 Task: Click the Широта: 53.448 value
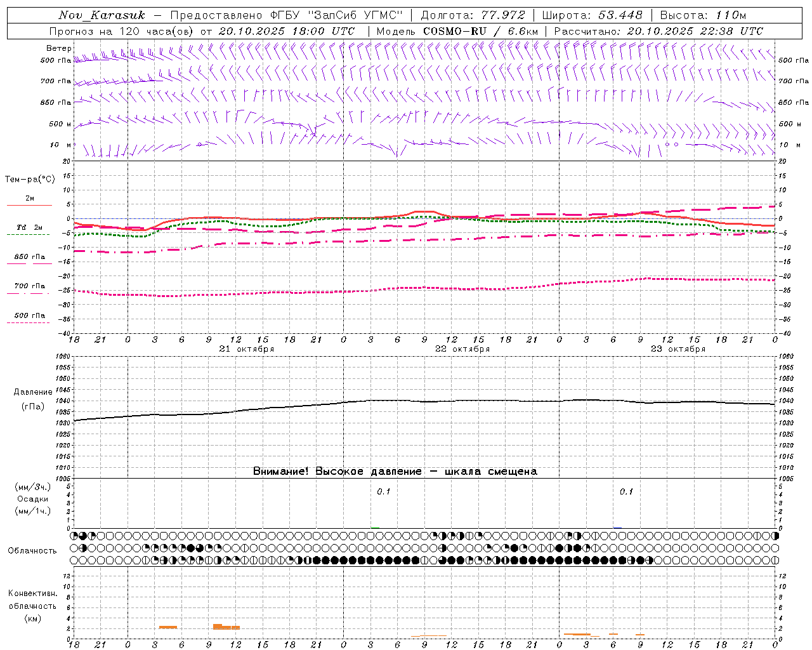pos(593,15)
